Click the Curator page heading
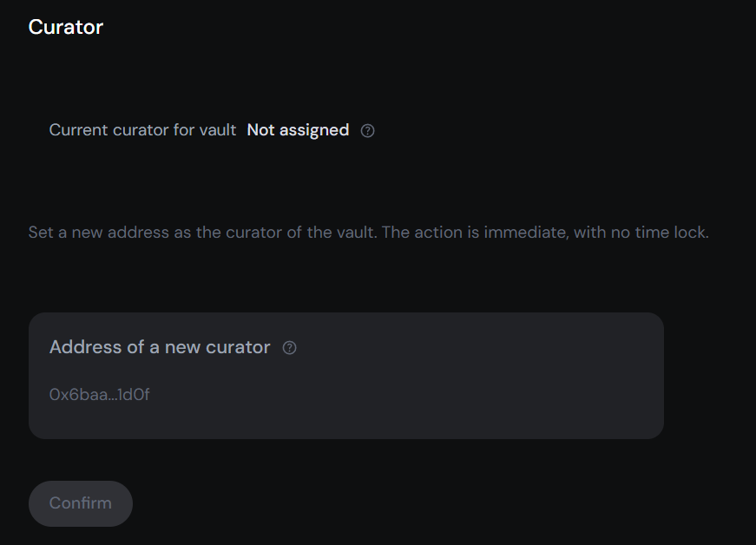Viewport: 756px width, 545px height. 66,27
